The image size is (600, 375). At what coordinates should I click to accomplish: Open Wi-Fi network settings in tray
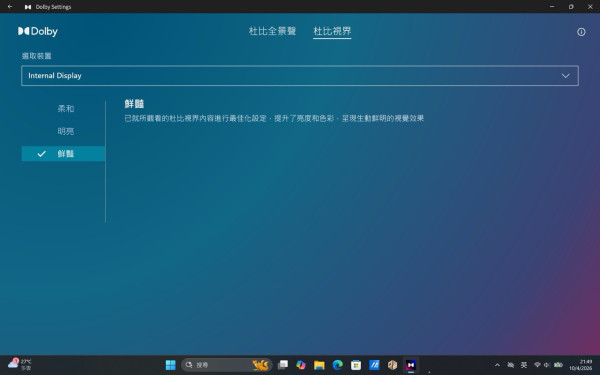coord(537,365)
